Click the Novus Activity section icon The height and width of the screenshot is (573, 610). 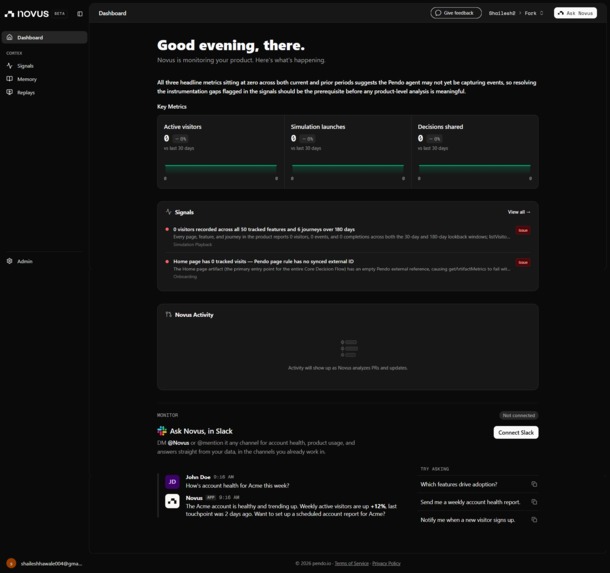(x=168, y=314)
